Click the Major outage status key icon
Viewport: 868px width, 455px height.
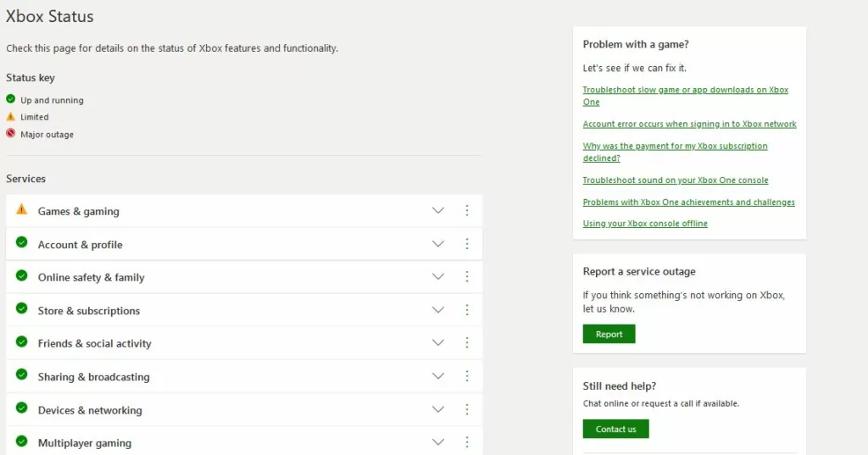click(x=10, y=133)
